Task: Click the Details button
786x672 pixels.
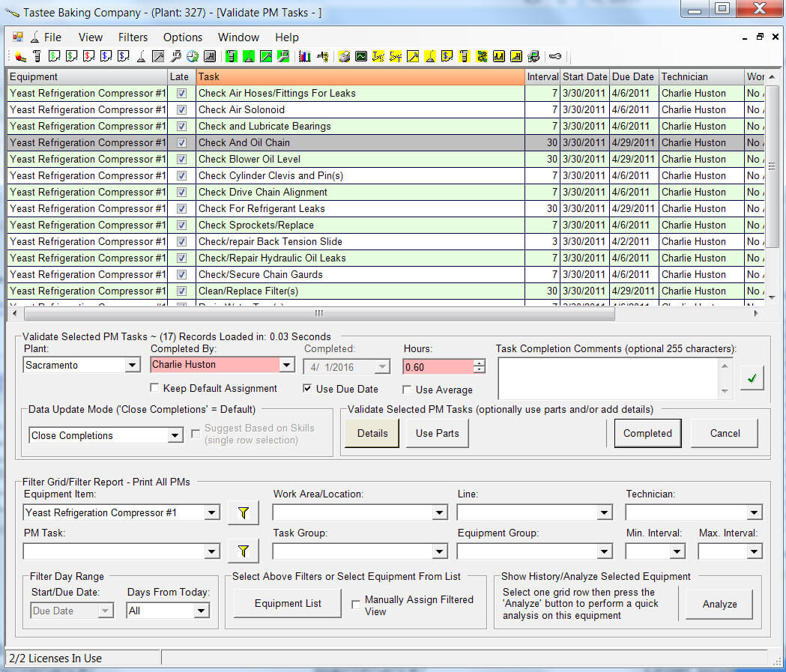Action: 372,434
